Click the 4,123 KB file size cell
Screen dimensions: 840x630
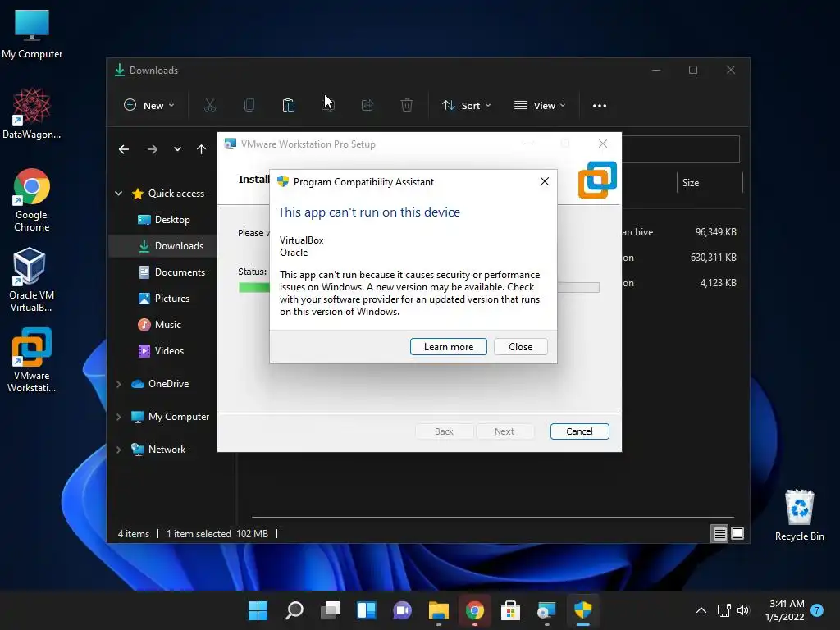click(x=718, y=282)
